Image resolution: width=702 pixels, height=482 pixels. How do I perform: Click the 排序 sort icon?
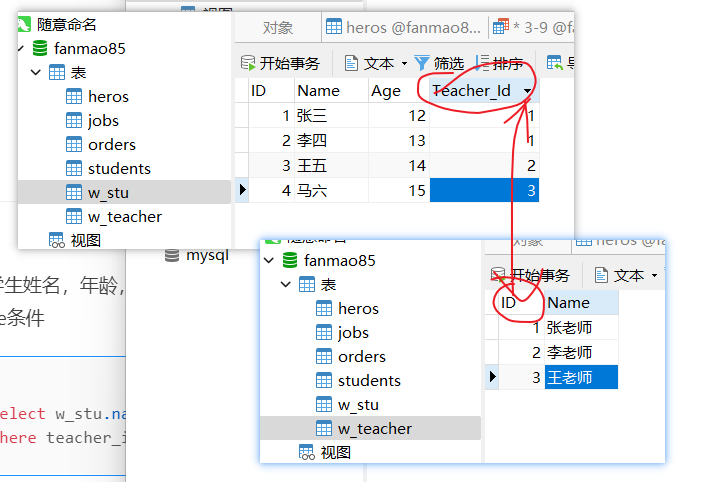click(482, 63)
